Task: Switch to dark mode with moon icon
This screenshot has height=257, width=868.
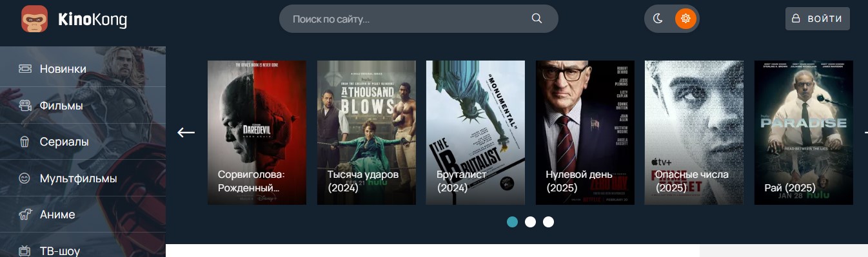Action: [x=658, y=19]
